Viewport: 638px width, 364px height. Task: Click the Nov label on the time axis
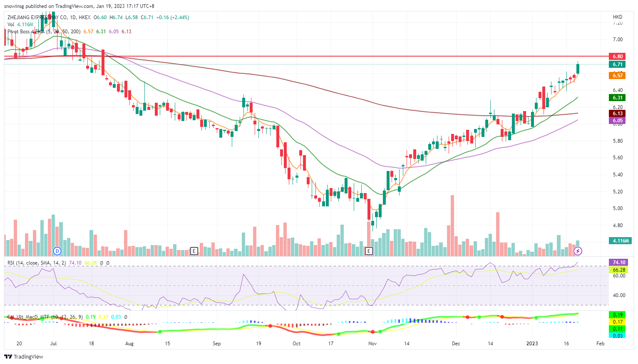(x=372, y=344)
